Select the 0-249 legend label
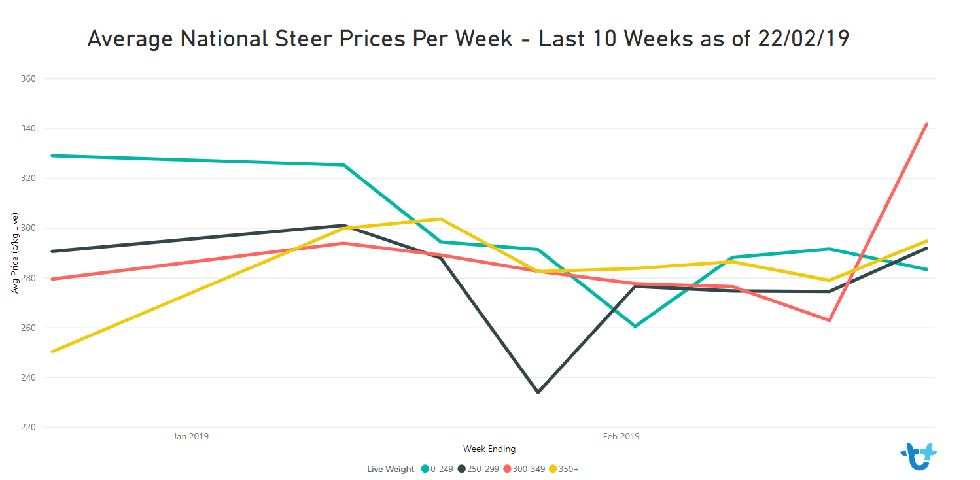This screenshot has height=480, width=980. (442, 469)
